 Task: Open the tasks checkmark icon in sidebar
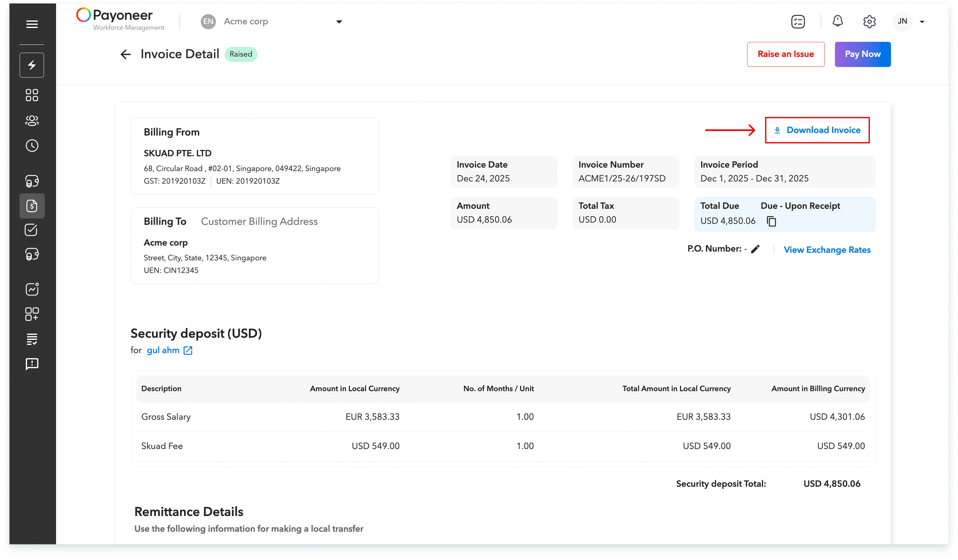click(32, 230)
